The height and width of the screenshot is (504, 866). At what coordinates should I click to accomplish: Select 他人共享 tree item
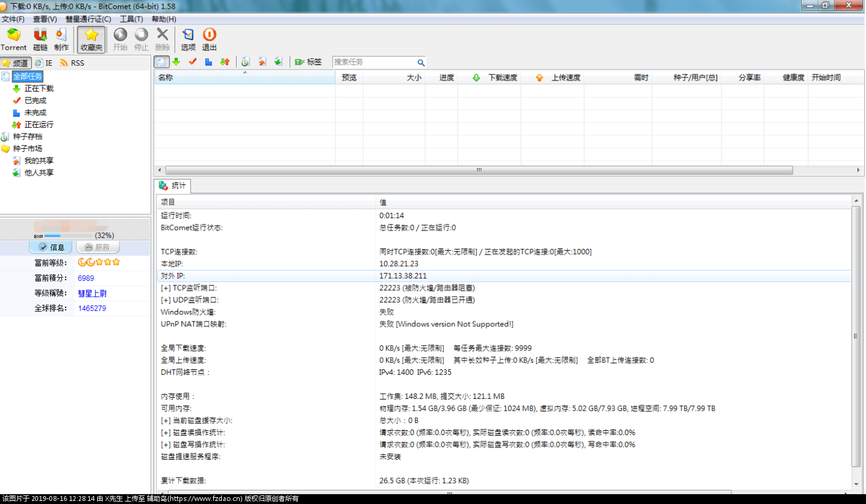(x=39, y=173)
